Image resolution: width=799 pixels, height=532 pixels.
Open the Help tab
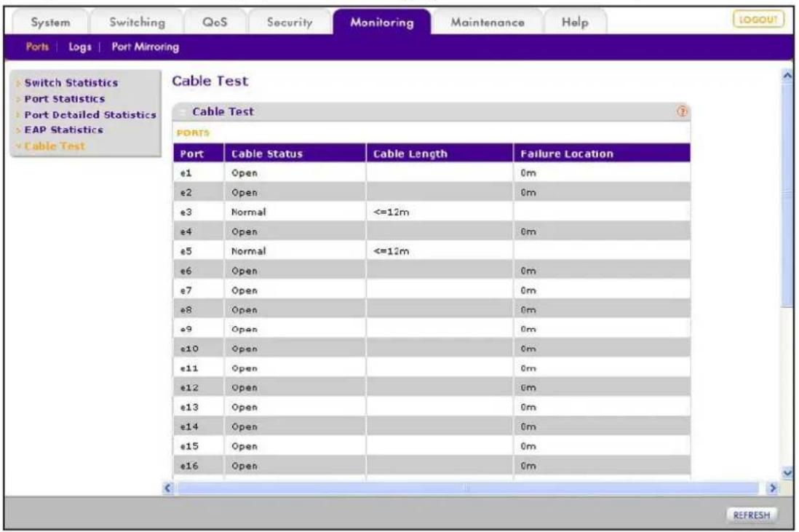[x=575, y=23]
